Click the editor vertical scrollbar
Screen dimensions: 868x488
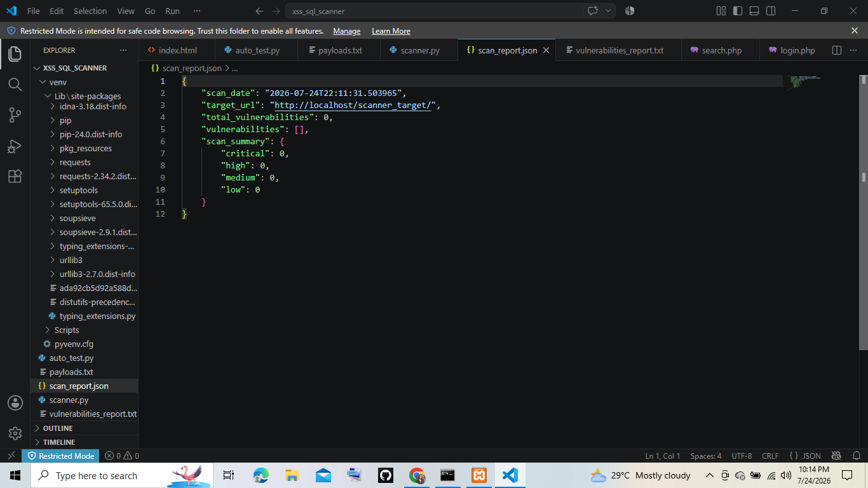coord(864,212)
